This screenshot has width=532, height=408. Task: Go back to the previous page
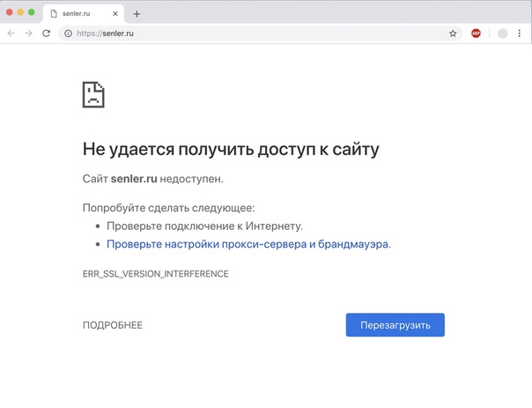pos(11,33)
